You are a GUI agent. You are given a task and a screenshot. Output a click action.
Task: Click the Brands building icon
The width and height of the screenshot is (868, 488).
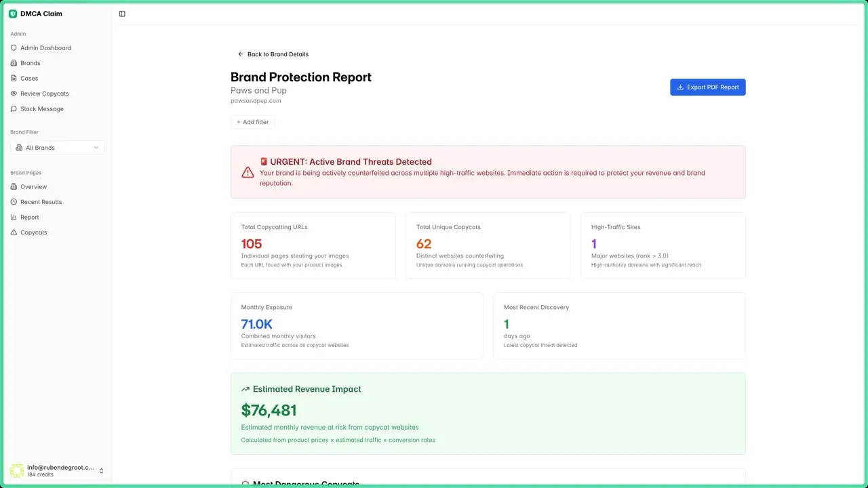[14, 63]
